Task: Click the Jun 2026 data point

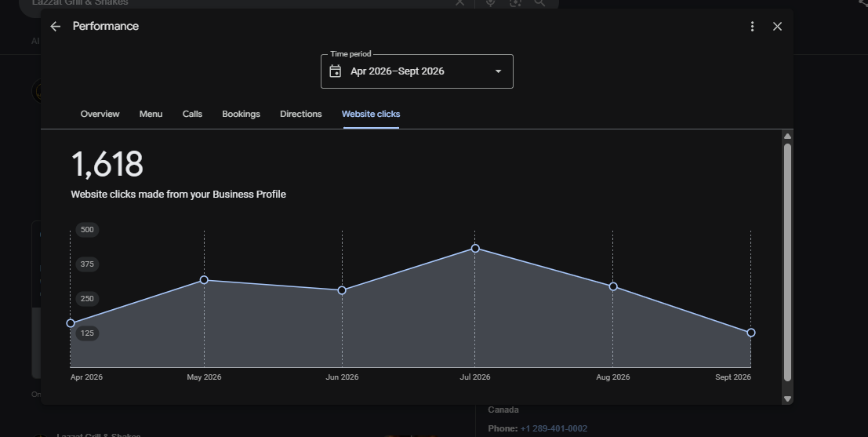Action: 342,290
